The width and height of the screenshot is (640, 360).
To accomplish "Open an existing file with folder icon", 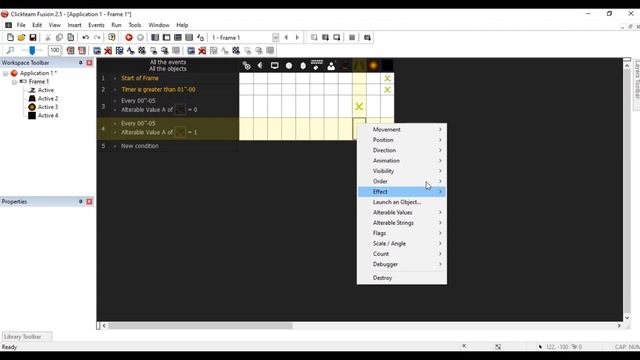I will pyautogui.click(x=21, y=38).
